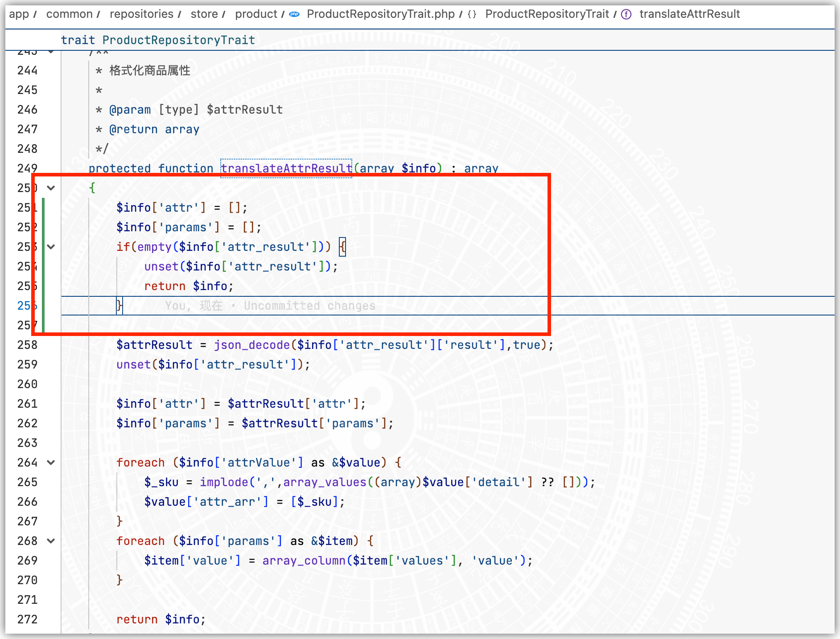Image resolution: width=840 pixels, height=639 pixels.
Task: Click the PHP file icon in breadcrumb
Action: pyautogui.click(x=294, y=14)
